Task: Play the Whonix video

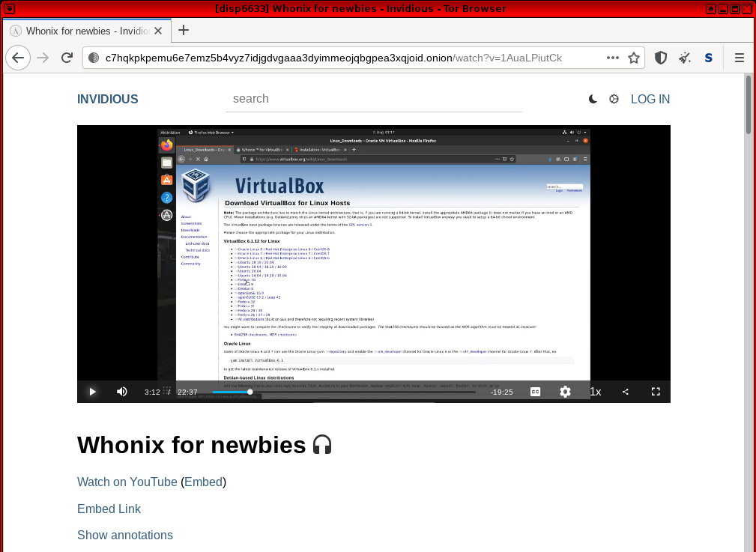Action: point(92,392)
